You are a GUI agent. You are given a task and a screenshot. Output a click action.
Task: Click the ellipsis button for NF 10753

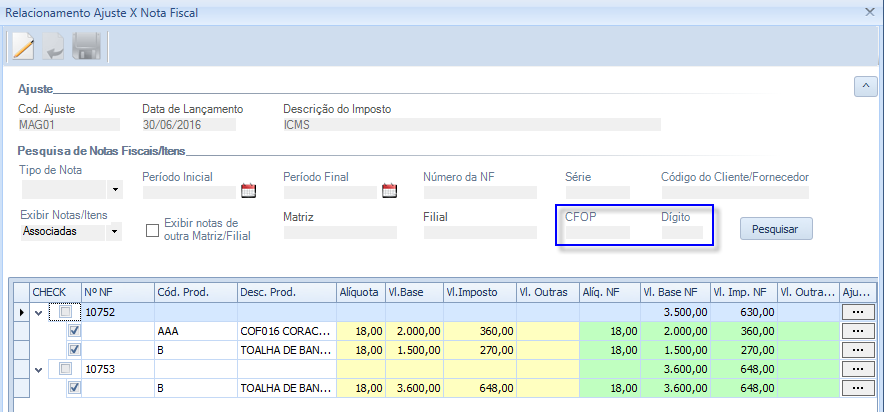(x=859, y=369)
